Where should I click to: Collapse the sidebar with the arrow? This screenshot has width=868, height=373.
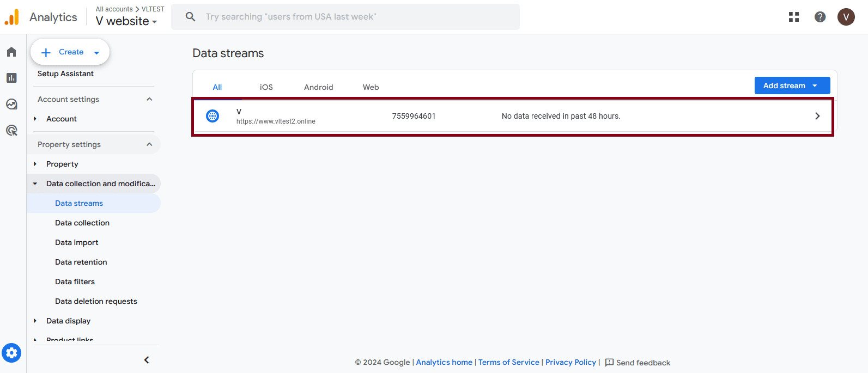pyautogui.click(x=147, y=360)
